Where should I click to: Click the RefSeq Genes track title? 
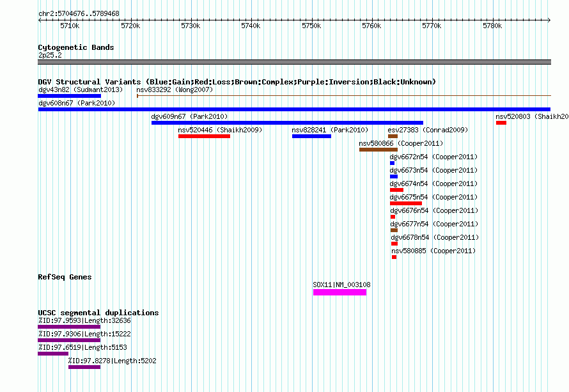click(x=65, y=277)
